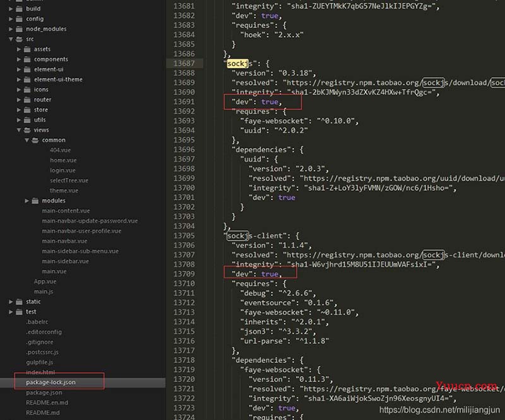Expand the test folder arrow
Screen dimensions: 505x420
coord(11,312)
